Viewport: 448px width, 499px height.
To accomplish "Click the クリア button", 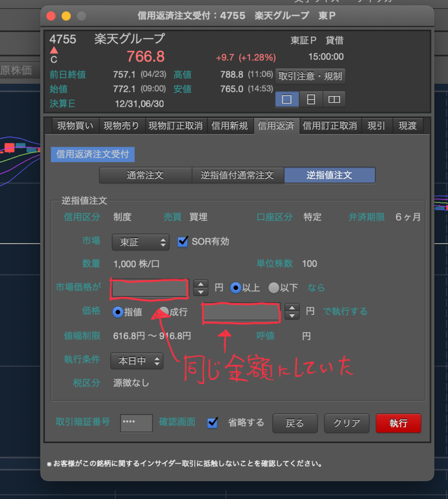I will 347,423.
